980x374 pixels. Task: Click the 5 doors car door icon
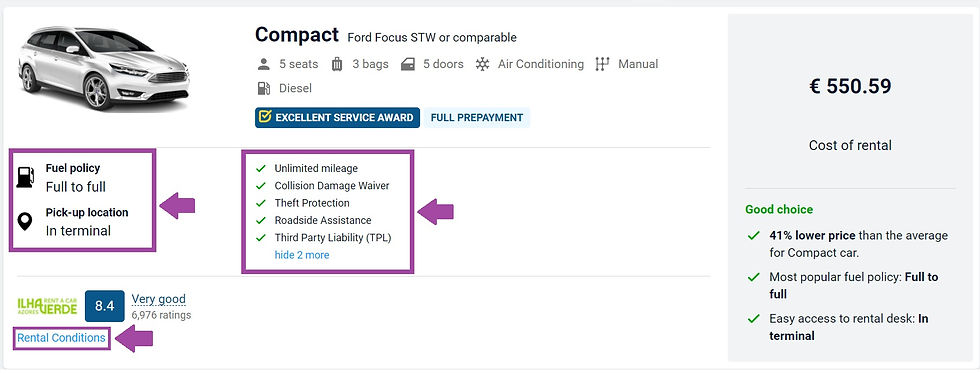point(408,64)
